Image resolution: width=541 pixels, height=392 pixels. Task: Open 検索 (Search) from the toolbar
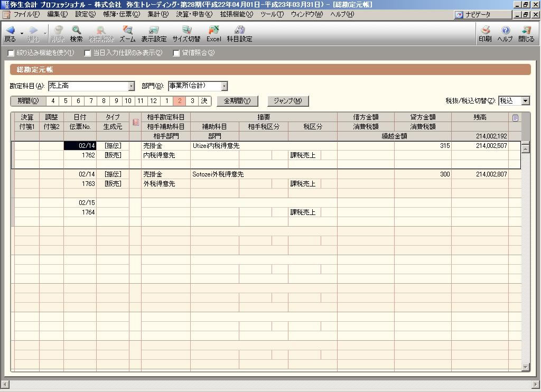(x=76, y=34)
